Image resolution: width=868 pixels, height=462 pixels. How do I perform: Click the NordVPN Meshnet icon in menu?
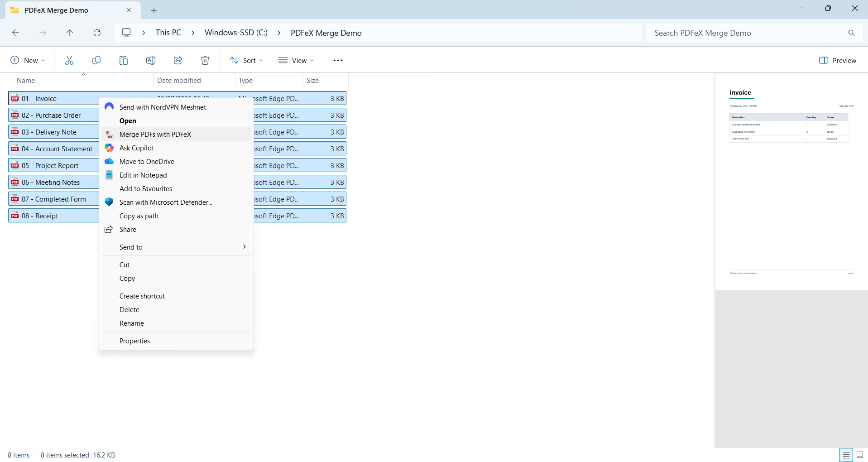pyautogui.click(x=109, y=106)
